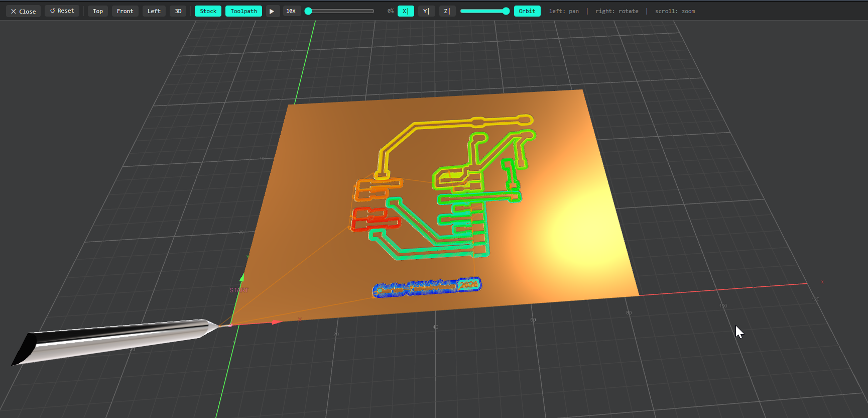868x418 pixels.
Task: Reset the camera view
Action: (x=62, y=11)
